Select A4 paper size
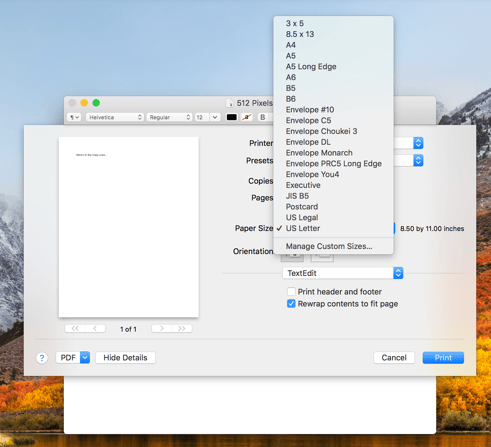 (333, 45)
